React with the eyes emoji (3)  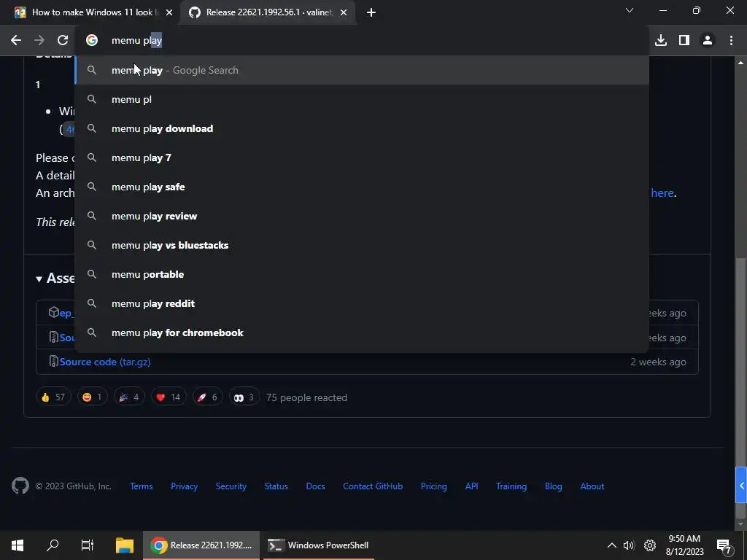click(244, 397)
